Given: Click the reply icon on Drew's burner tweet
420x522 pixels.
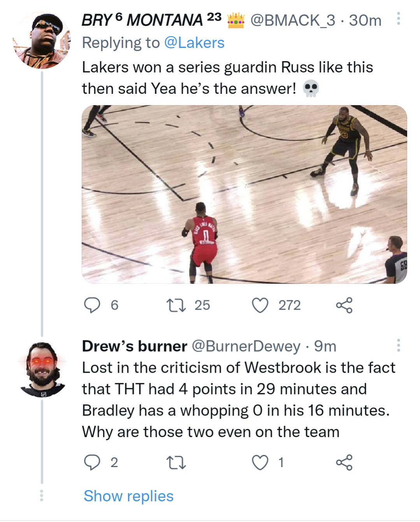Looking at the screenshot, I should click(92, 463).
